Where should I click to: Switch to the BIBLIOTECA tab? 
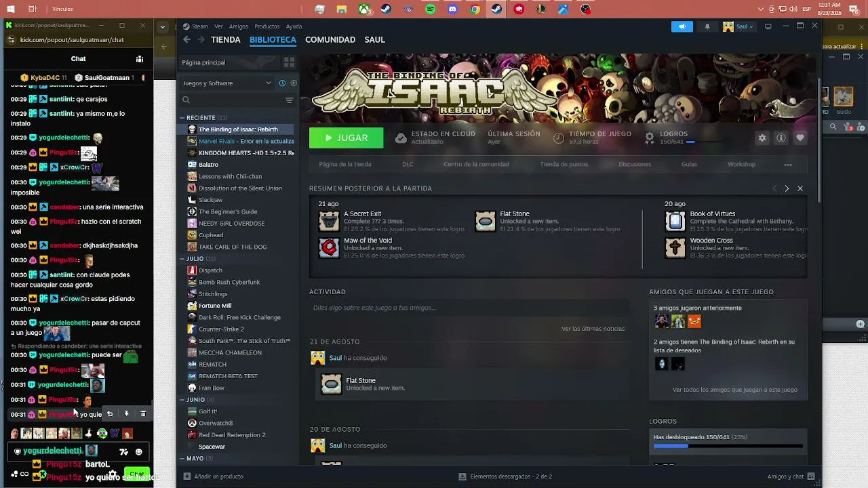273,39
